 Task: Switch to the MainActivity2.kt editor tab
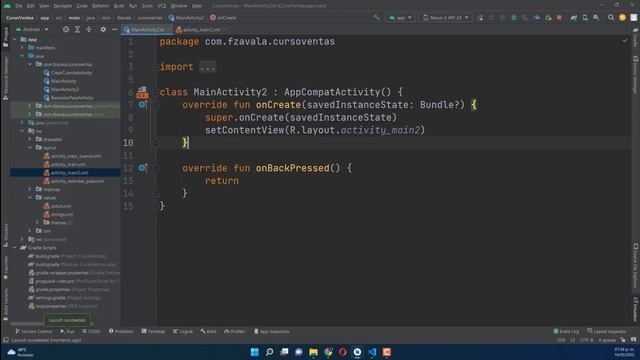point(147,30)
